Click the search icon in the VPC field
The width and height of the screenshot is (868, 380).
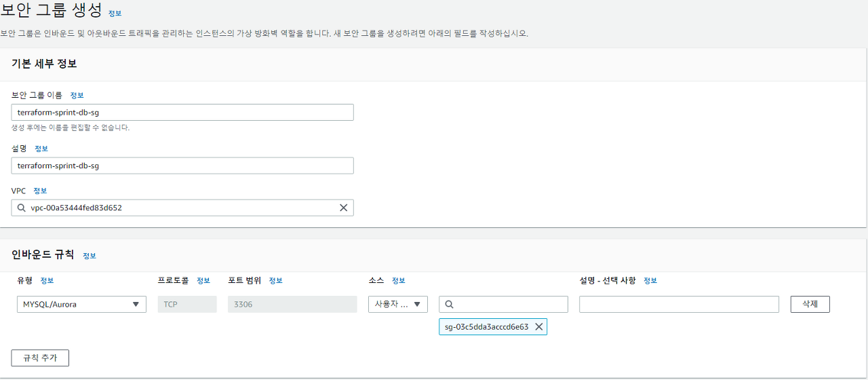pyautogui.click(x=21, y=208)
